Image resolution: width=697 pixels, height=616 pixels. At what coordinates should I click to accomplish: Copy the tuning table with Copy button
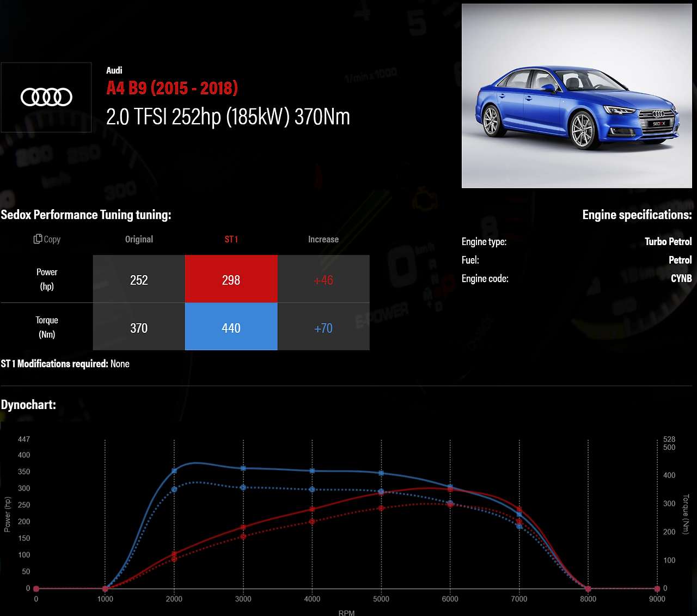click(x=47, y=239)
